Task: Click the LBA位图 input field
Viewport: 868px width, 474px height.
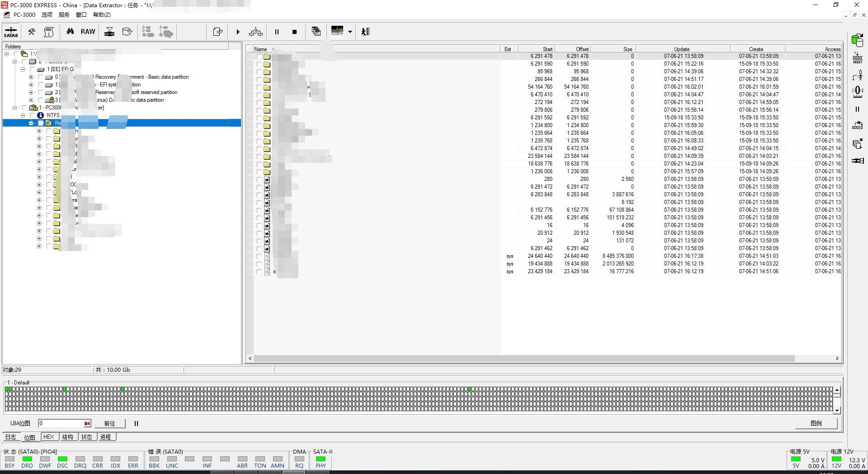Action: 61,423
